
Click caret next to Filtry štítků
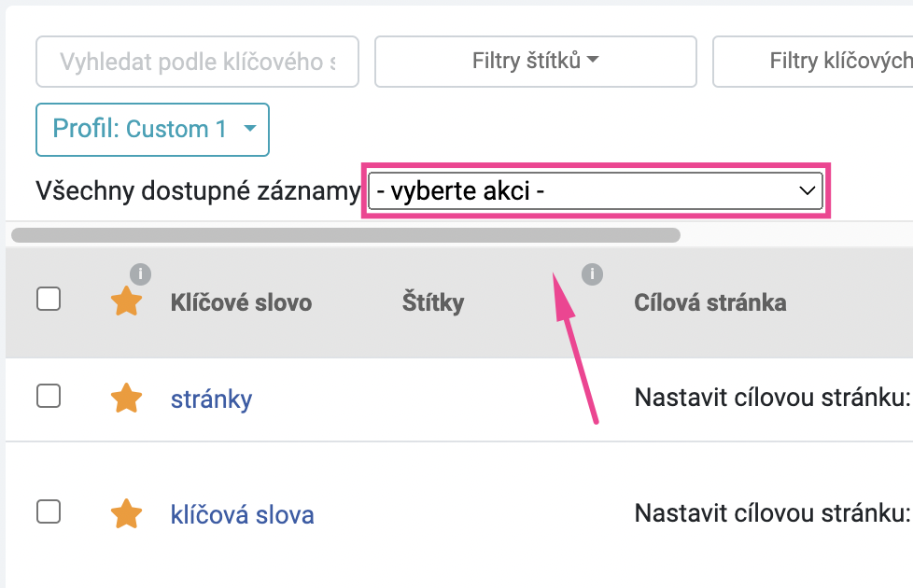point(593,60)
